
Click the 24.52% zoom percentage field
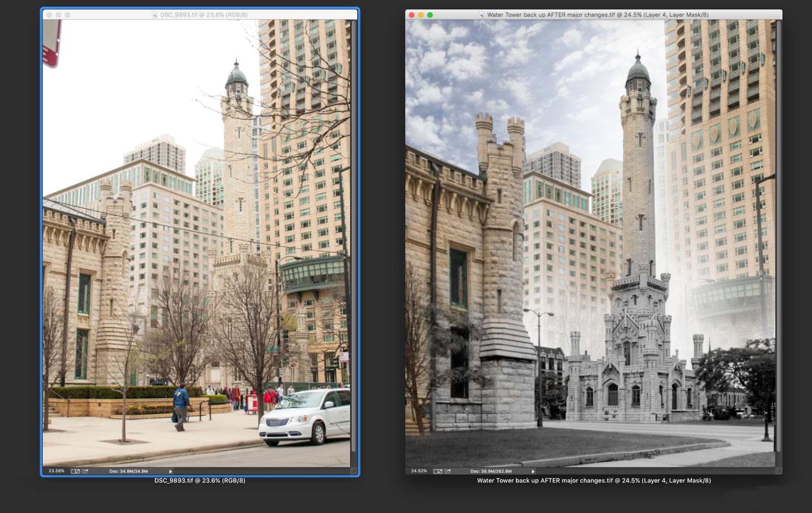pos(419,471)
